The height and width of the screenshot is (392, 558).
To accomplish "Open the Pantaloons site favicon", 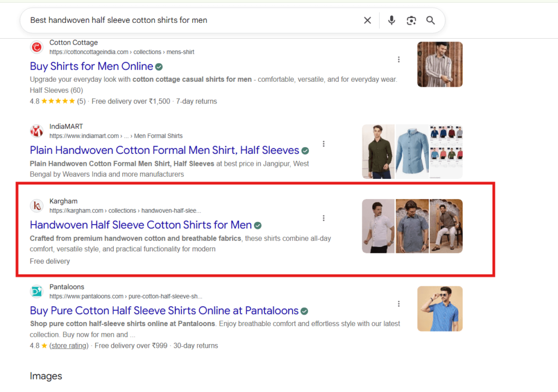I will pos(37,292).
